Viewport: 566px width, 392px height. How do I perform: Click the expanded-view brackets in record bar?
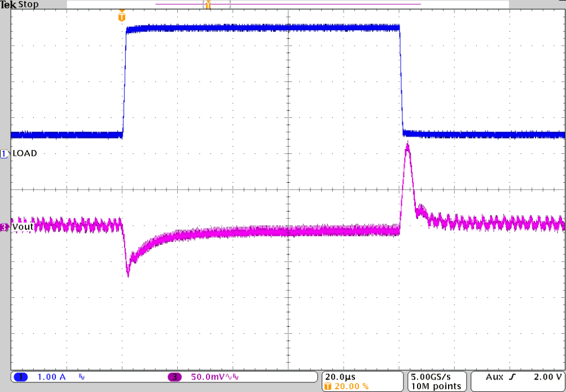click(x=217, y=6)
